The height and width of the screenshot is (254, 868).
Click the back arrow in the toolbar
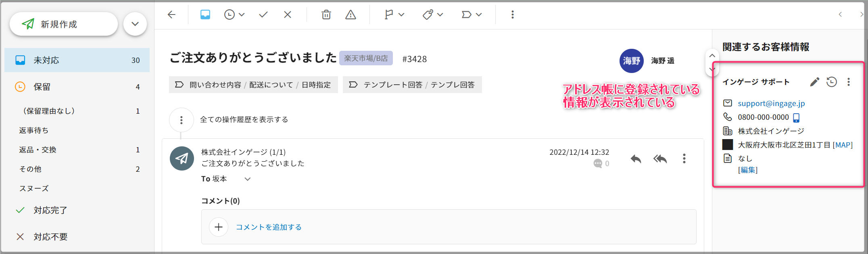point(171,15)
